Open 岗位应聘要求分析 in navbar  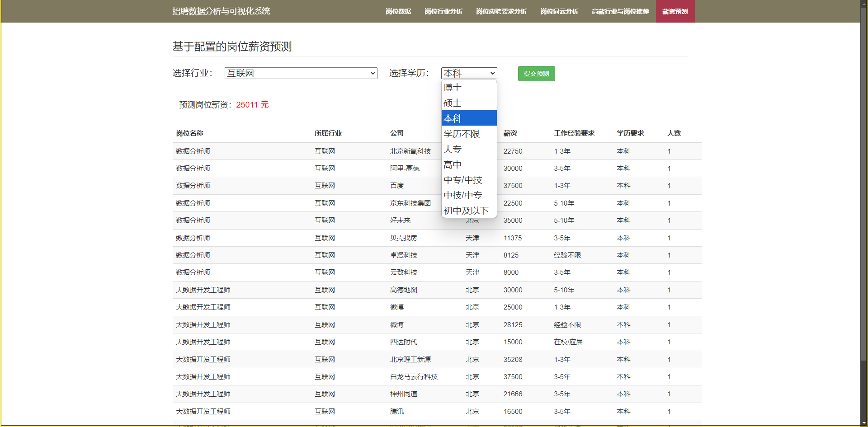501,11
